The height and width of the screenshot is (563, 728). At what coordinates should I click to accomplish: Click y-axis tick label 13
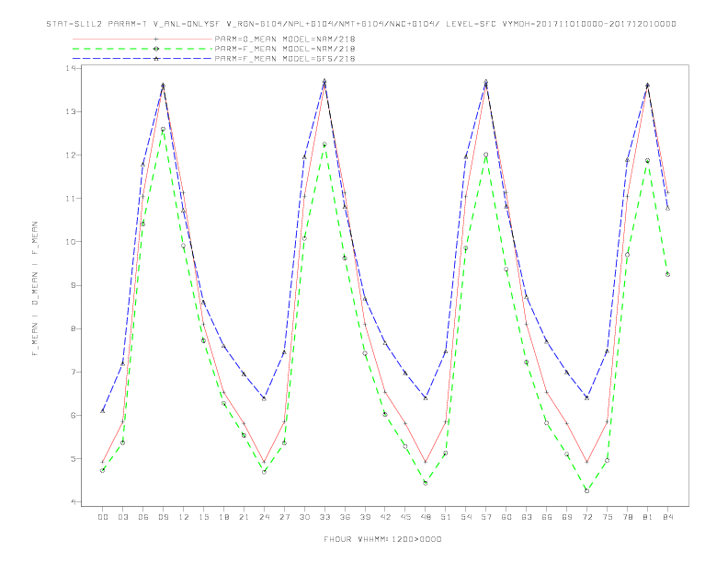tap(71, 111)
